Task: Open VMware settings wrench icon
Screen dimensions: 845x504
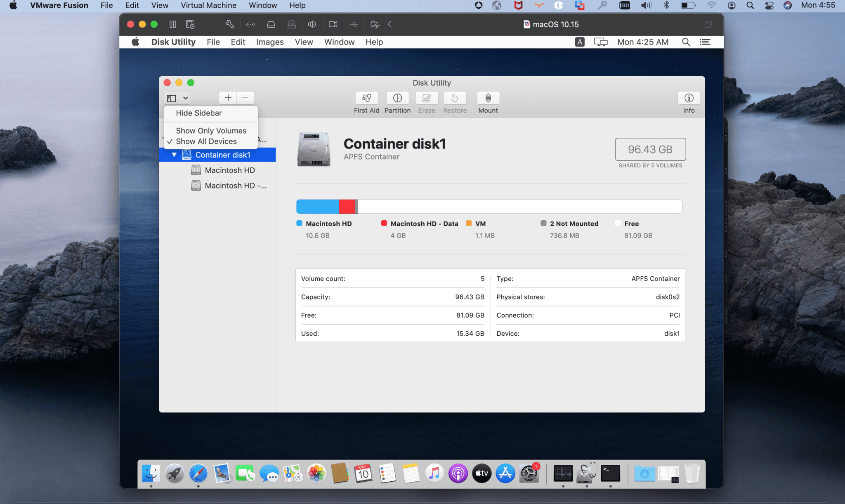Action: point(229,24)
